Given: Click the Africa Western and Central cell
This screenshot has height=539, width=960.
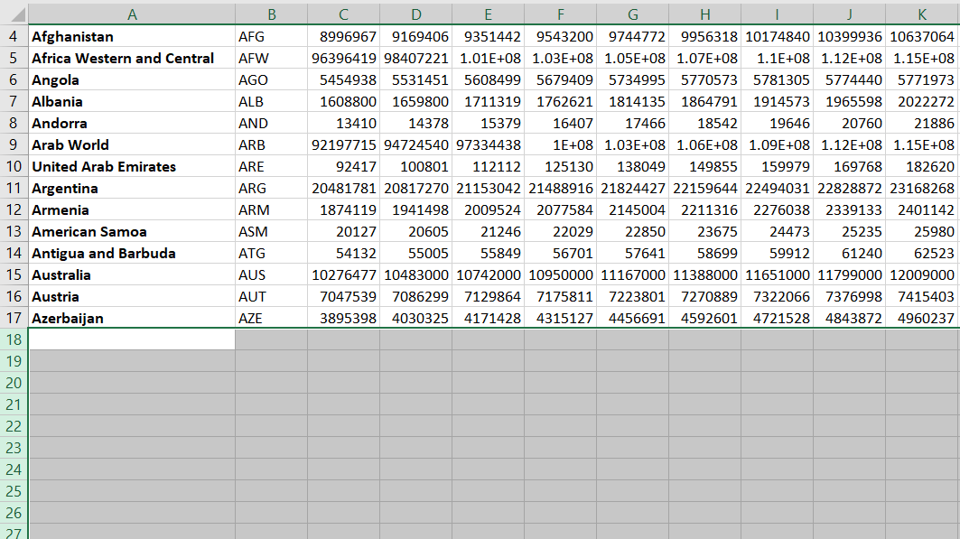Looking at the screenshot, I should click(132, 59).
